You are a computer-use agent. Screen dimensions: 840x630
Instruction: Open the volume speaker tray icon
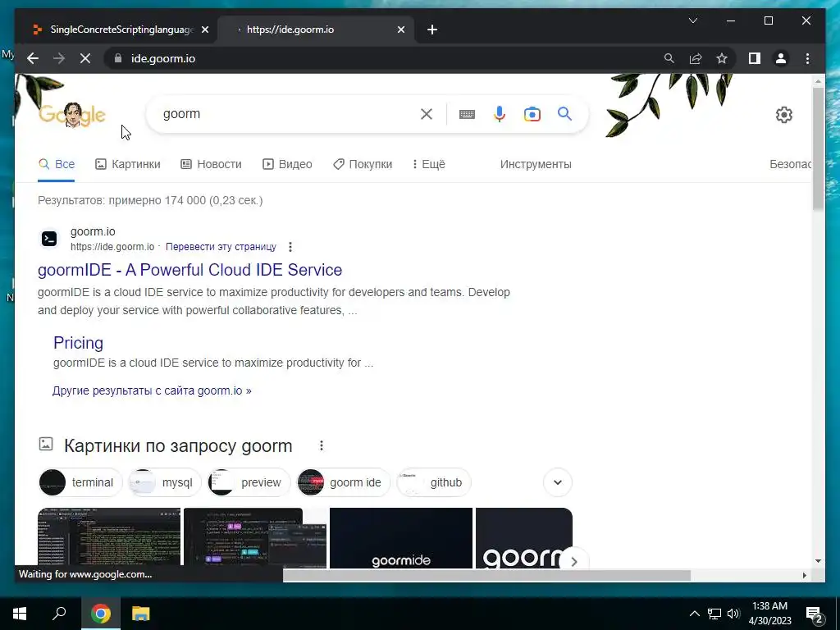point(733,614)
